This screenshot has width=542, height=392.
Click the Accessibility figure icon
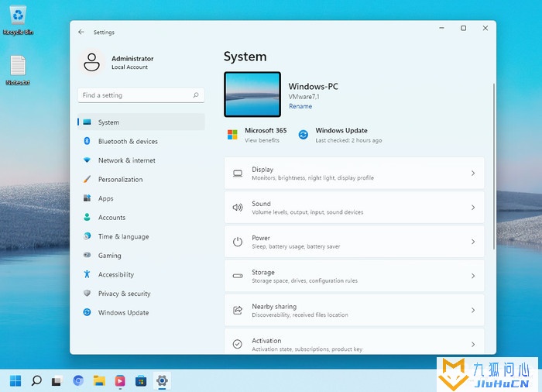coord(87,274)
